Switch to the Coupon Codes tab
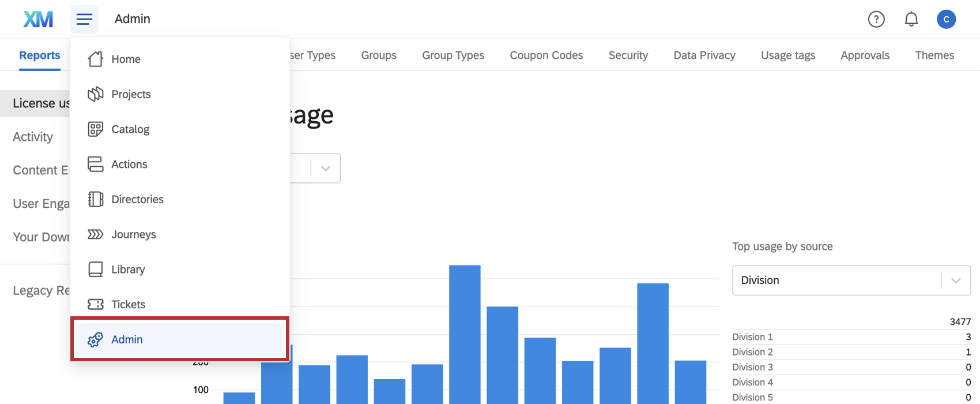The image size is (980, 404). click(546, 55)
